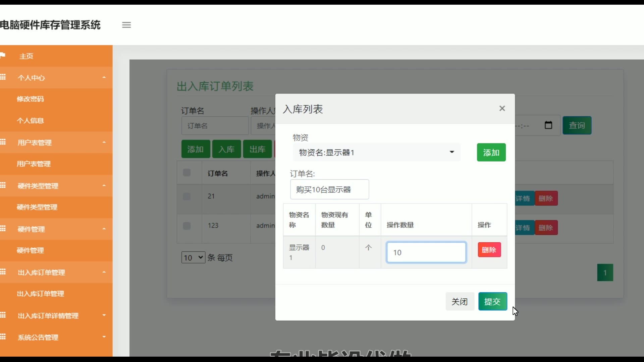644x362 pixels.
Task: Click the 操作数量 input field showing 10
Action: pyautogui.click(x=426, y=252)
